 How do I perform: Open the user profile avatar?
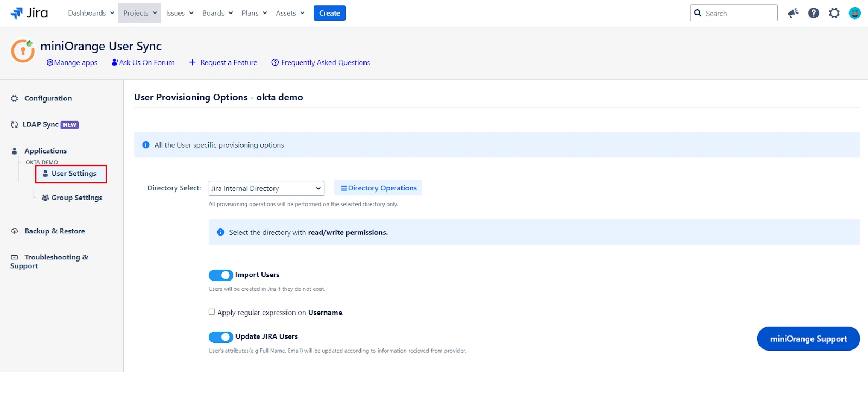[x=855, y=13]
